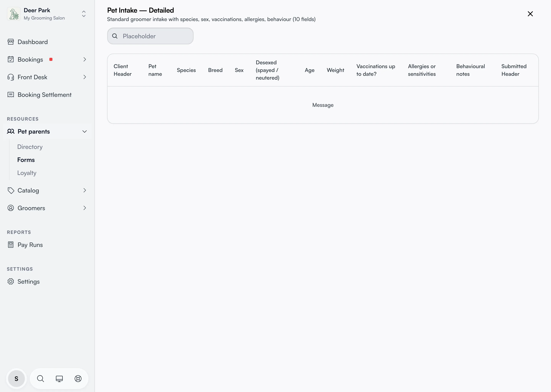
Task: Focus the Placeholder search input
Action: [150, 36]
